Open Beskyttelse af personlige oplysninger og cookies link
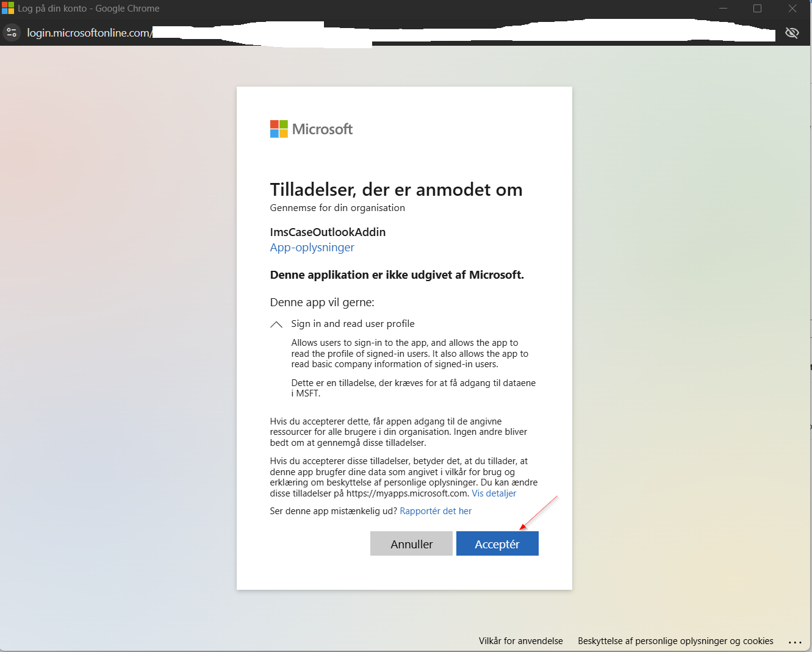Image resolution: width=812 pixels, height=652 pixels. click(675, 641)
